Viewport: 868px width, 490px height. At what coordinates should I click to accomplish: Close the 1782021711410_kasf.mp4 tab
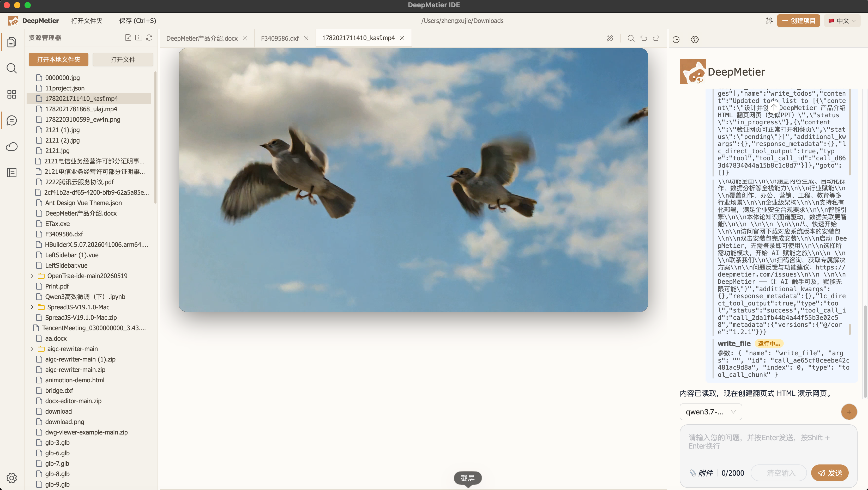(x=402, y=38)
